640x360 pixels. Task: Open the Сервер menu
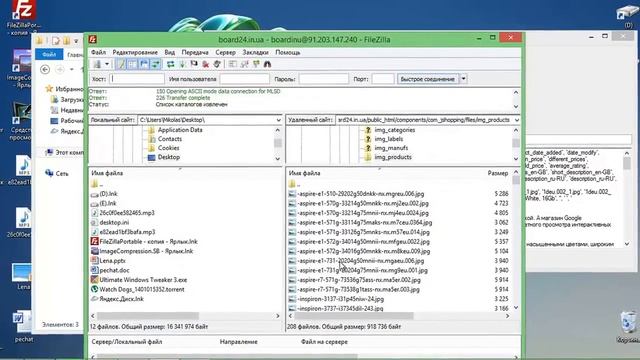[225, 52]
